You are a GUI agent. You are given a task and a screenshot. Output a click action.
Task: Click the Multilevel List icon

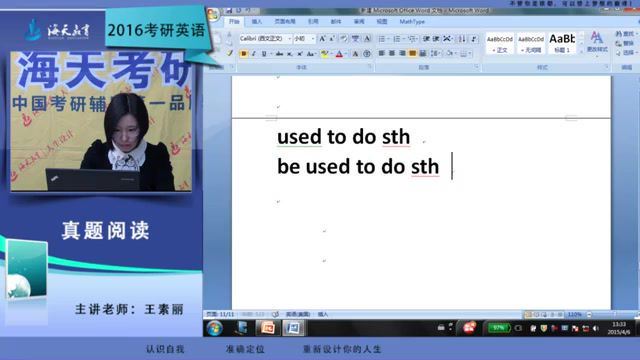[412, 39]
